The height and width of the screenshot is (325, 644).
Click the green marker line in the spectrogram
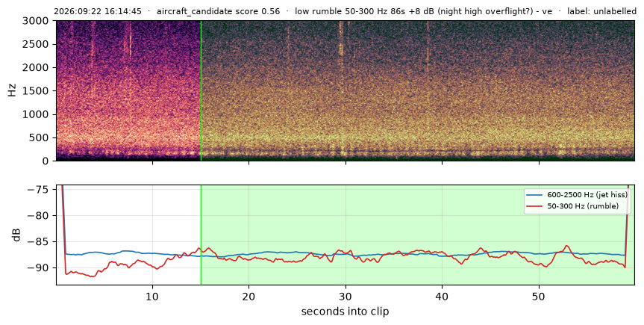201,90
